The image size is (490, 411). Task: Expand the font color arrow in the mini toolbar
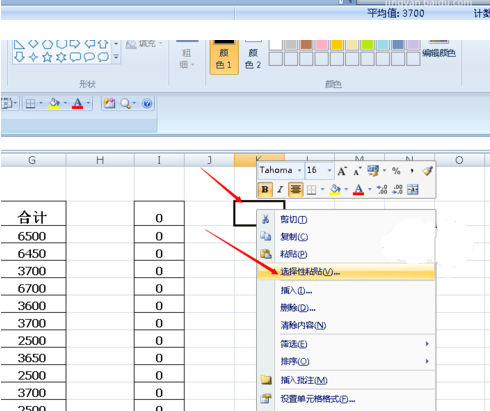click(370, 190)
